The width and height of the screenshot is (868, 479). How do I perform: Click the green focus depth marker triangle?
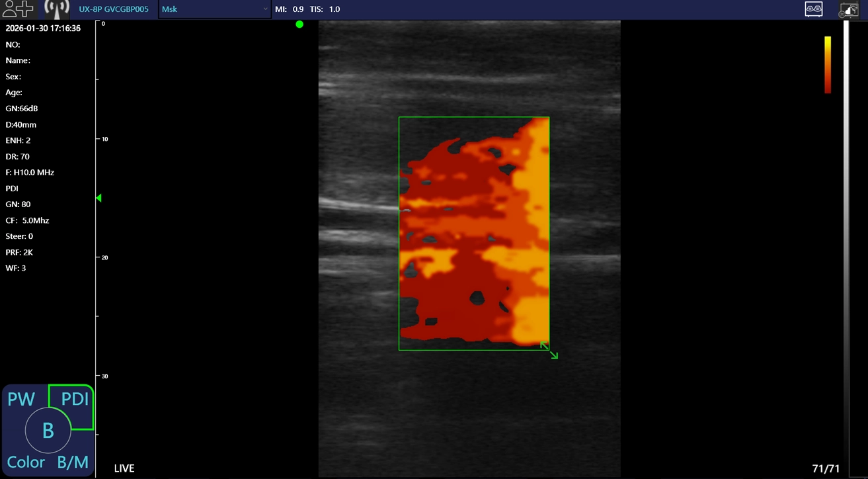click(99, 198)
